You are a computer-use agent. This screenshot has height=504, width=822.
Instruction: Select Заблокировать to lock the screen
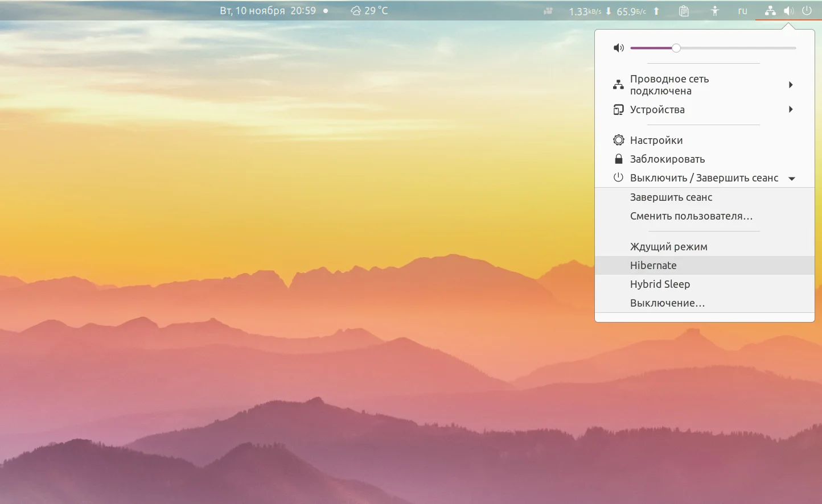[667, 159]
